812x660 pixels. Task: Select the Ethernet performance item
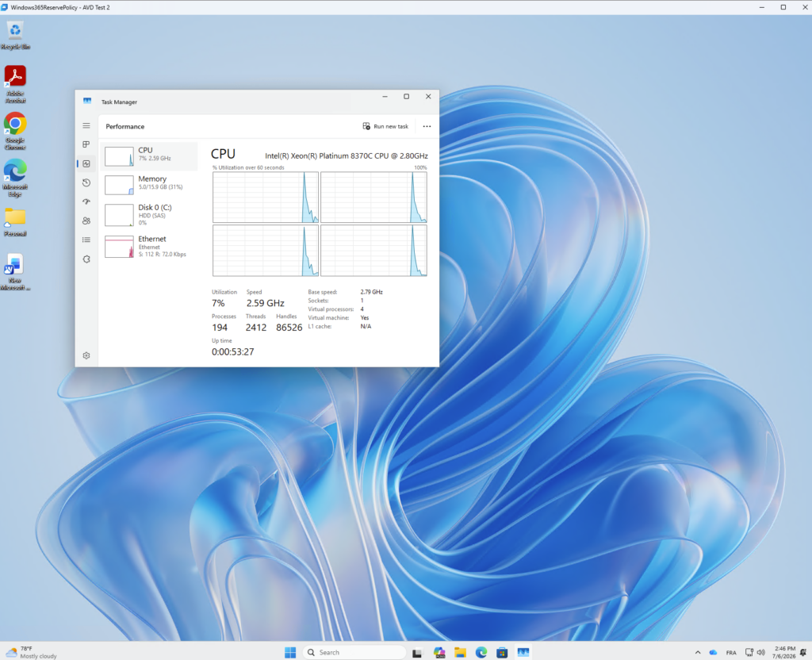tap(149, 246)
